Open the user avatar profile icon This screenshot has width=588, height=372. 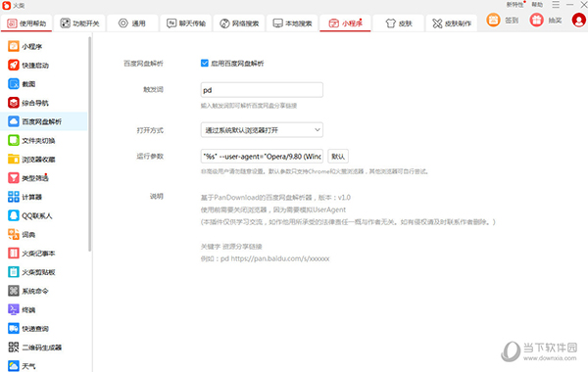(x=579, y=21)
